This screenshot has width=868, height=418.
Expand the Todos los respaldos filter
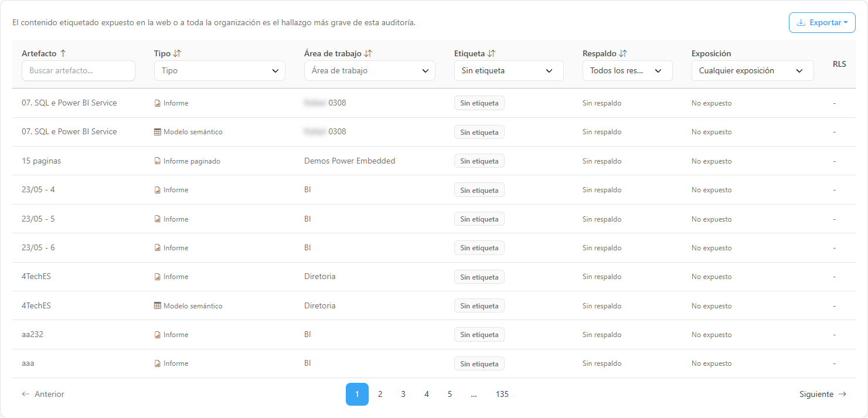(x=628, y=71)
